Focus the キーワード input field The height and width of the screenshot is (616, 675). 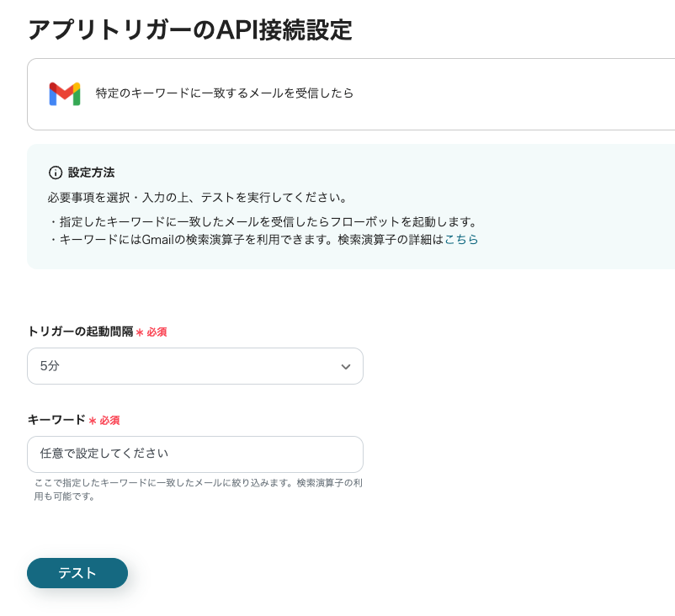195,454
